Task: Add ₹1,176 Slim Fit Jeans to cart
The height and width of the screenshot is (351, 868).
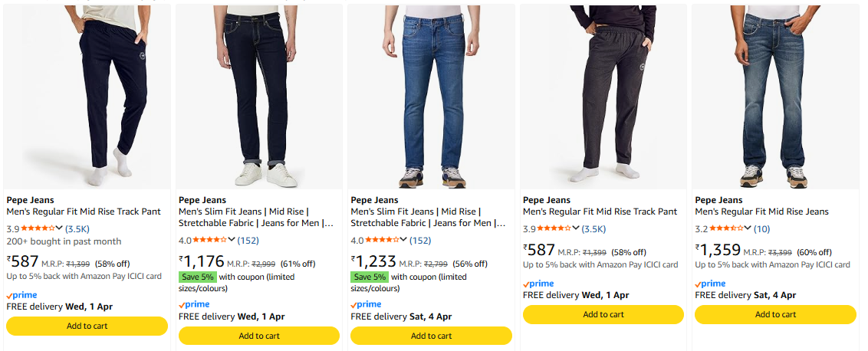Action: pos(259,336)
